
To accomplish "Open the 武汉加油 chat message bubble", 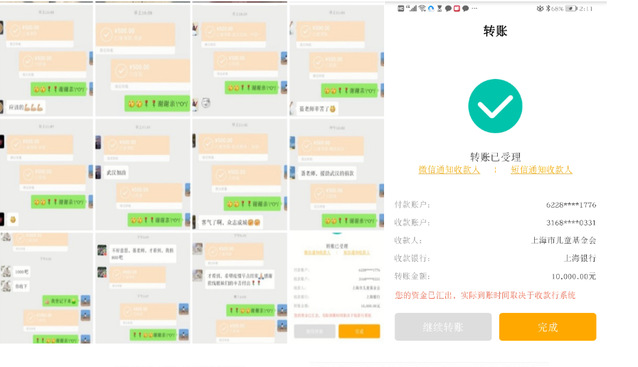I will tap(116, 173).
